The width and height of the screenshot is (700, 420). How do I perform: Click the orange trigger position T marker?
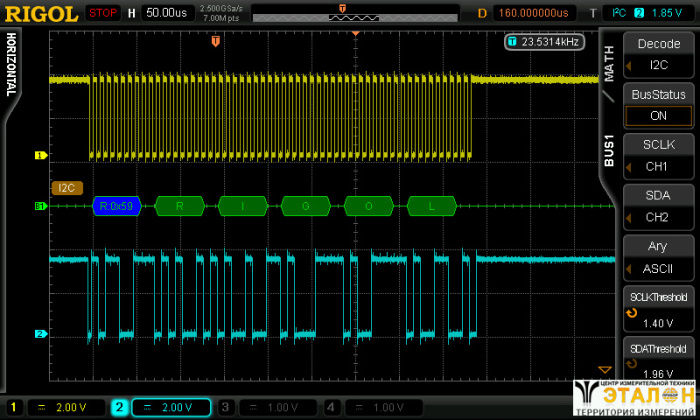coord(215,41)
